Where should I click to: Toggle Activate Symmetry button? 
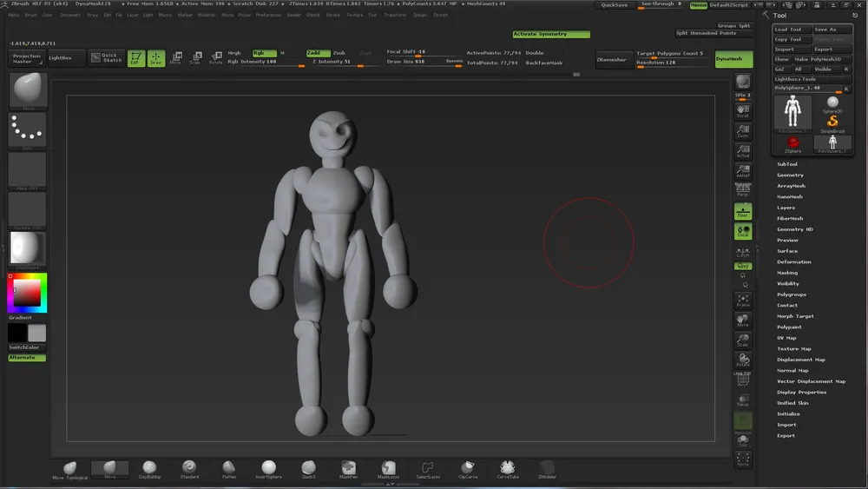tap(550, 35)
